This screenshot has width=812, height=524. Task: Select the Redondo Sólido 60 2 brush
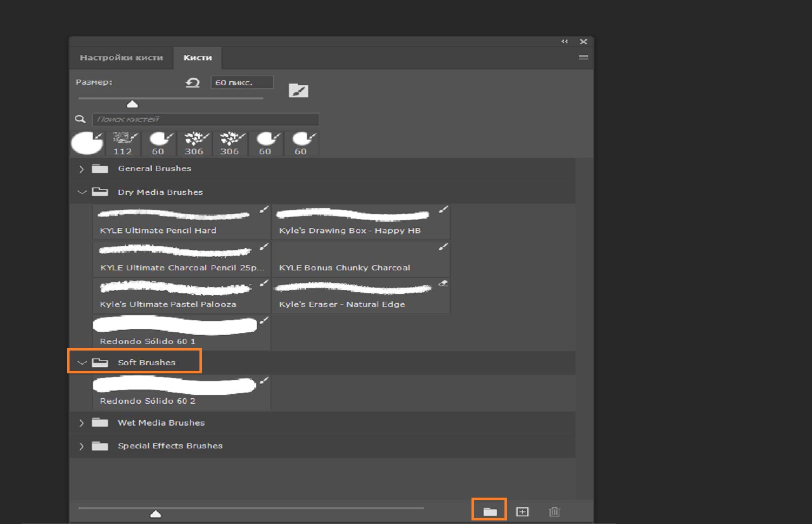point(181,392)
